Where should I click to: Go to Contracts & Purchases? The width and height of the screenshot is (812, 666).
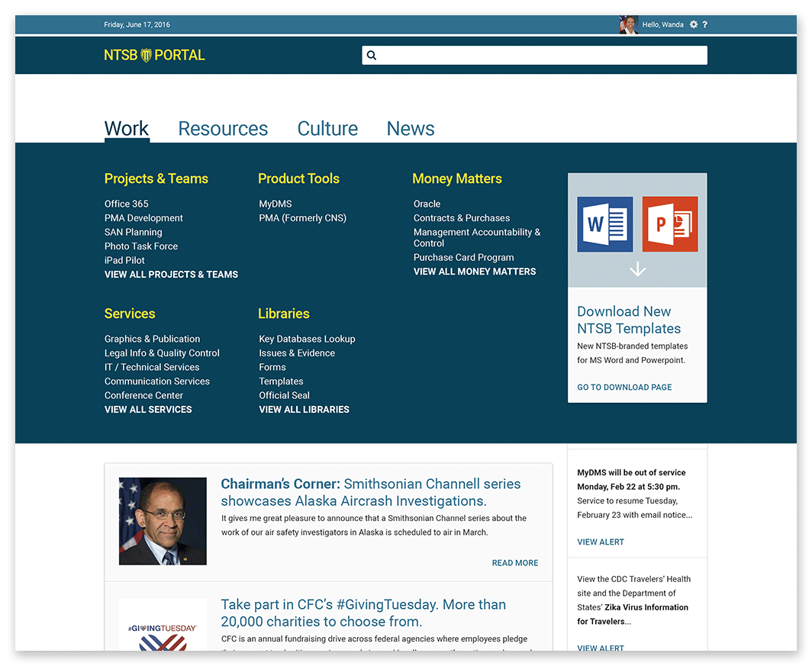[462, 218]
